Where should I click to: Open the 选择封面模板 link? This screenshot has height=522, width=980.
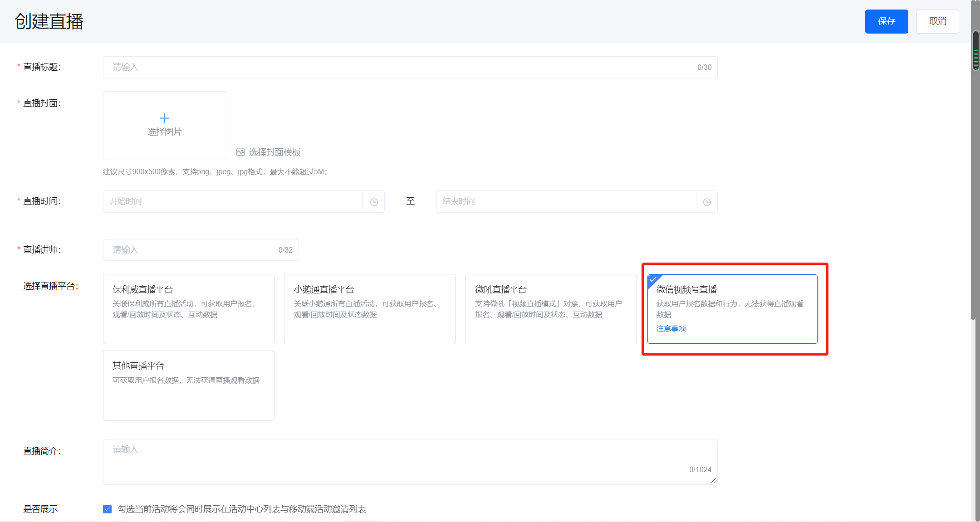pos(274,152)
